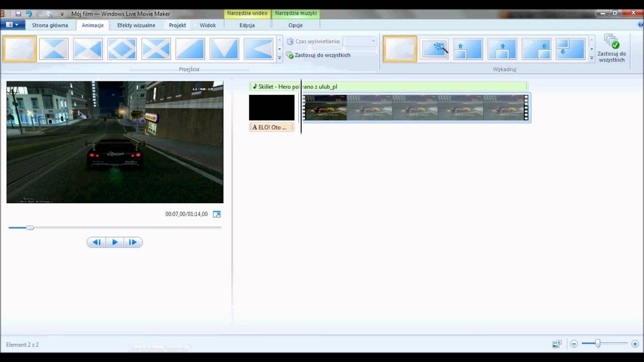
Task: Open the Czas wyświetlania duration dropdown
Action: (x=373, y=41)
